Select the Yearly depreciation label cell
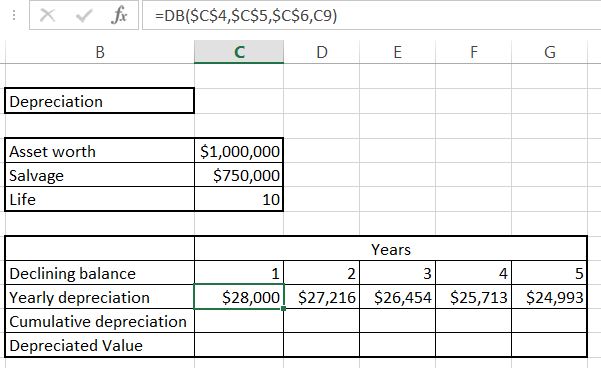601x368 pixels. tap(100, 297)
